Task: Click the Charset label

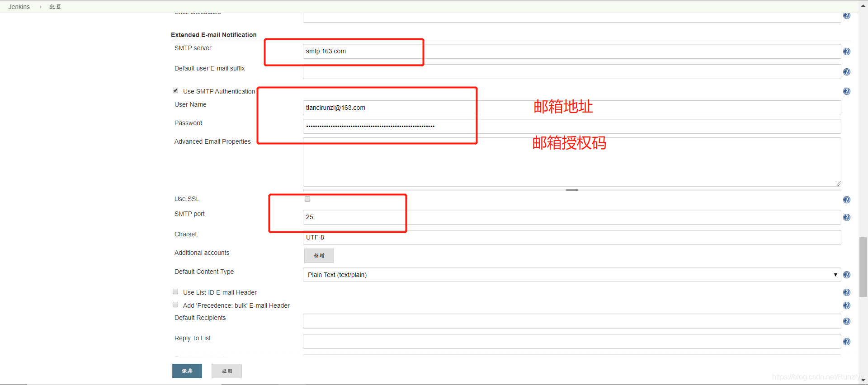Action: click(x=186, y=234)
